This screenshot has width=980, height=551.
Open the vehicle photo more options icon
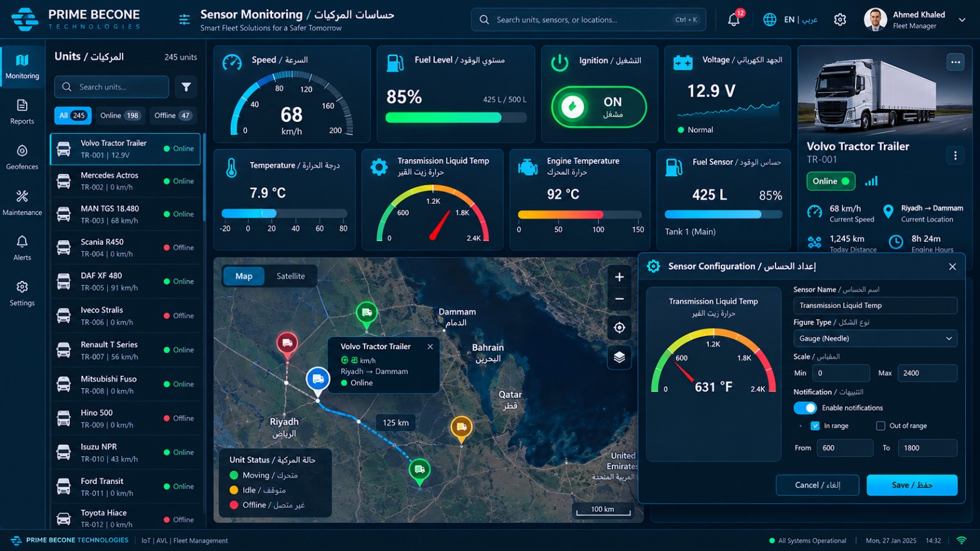tap(956, 62)
